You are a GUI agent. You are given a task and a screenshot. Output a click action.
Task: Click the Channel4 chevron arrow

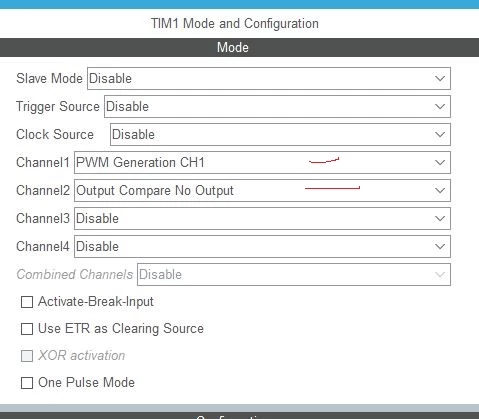click(440, 247)
